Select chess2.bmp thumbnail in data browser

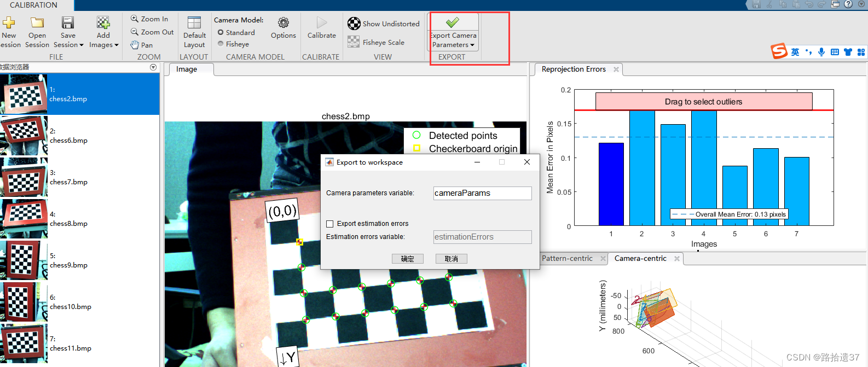(24, 94)
